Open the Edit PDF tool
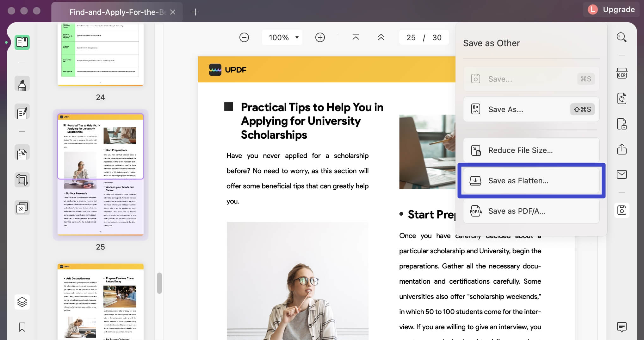 point(22,112)
